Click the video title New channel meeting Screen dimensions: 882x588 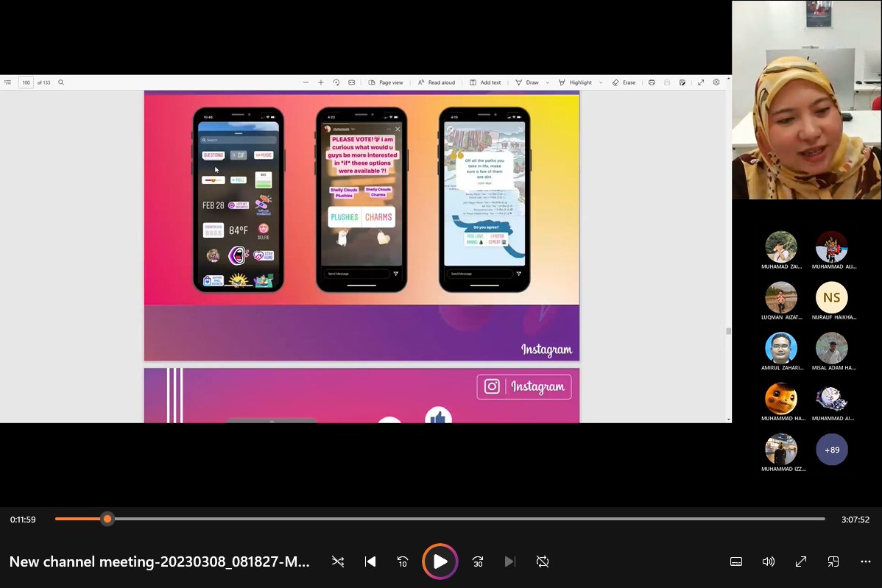tap(159, 562)
